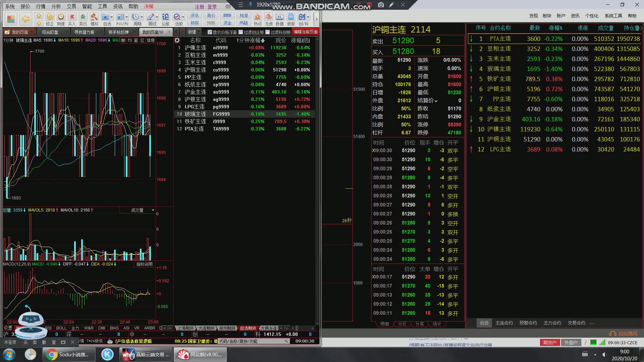Expand the 自选 toolbar dropdown arrow
The height and width of the screenshot is (362, 644).
[x=112, y=17]
